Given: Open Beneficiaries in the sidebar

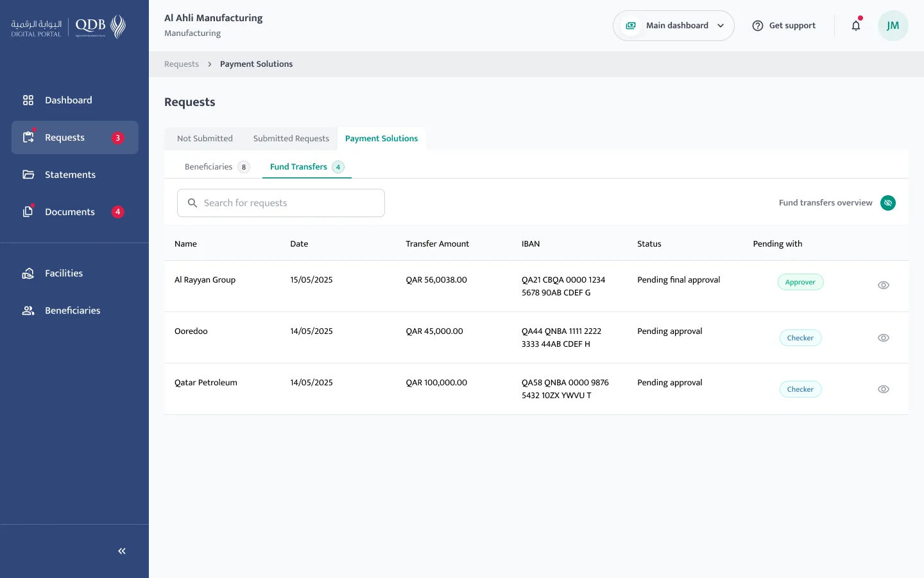Looking at the screenshot, I should pos(74,311).
